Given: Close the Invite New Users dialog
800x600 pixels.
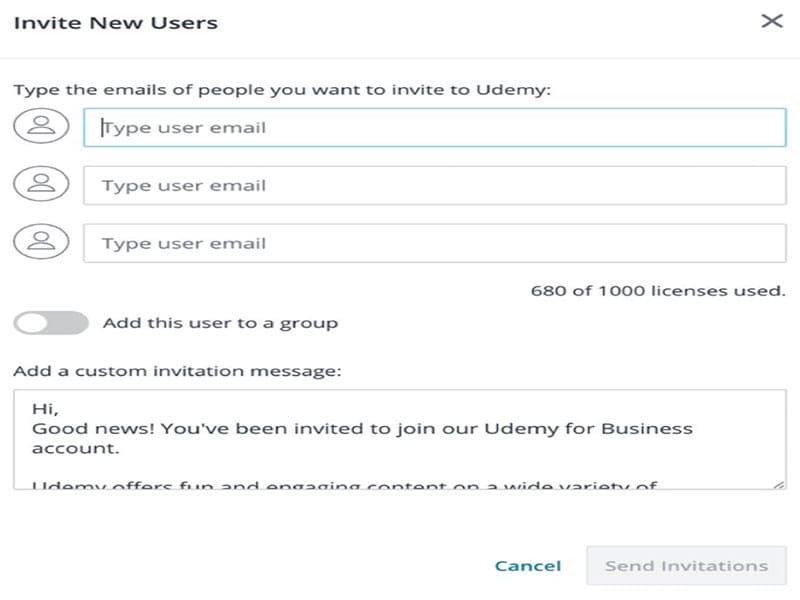Looking at the screenshot, I should tap(770, 20).
